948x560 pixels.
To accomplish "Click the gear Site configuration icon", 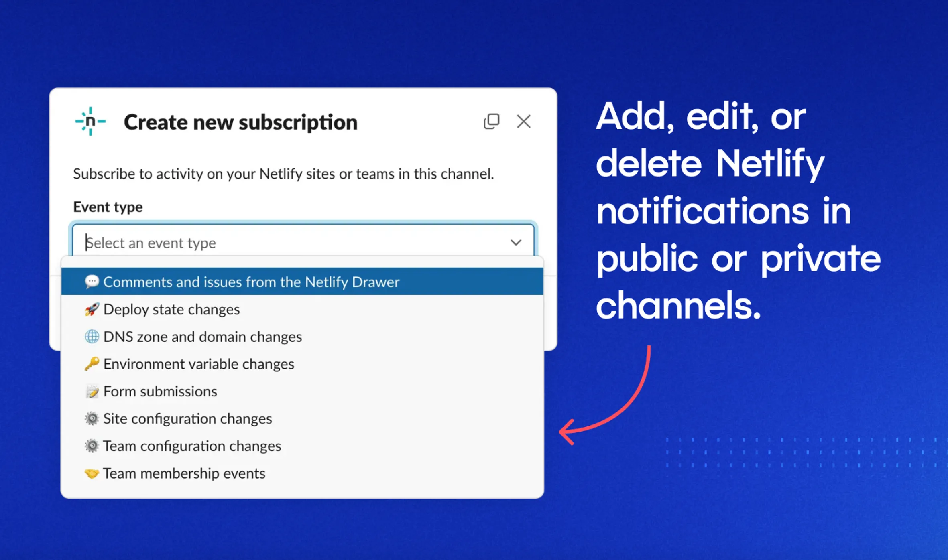I will (93, 418).
